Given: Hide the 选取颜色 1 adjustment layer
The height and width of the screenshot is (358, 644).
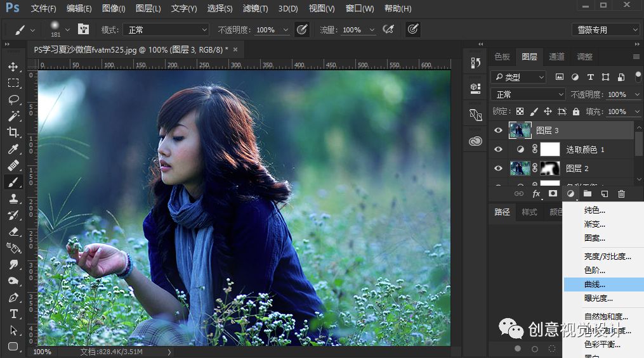Looking at the screenshot, I should click(x=498, y=150).
